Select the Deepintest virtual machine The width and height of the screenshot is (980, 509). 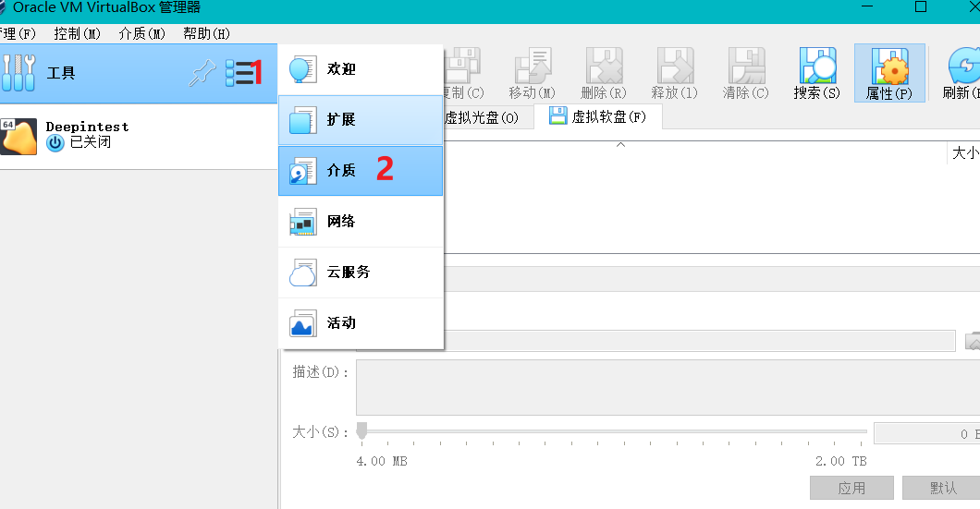(139, 136)
